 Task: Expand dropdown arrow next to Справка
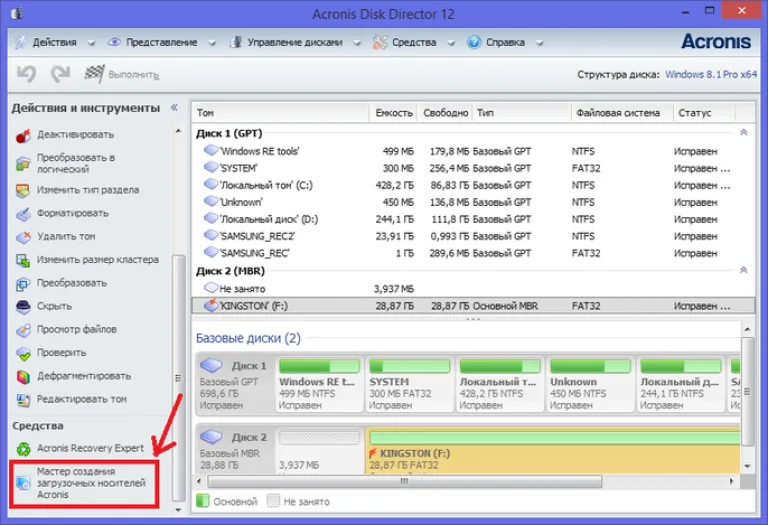539,43
